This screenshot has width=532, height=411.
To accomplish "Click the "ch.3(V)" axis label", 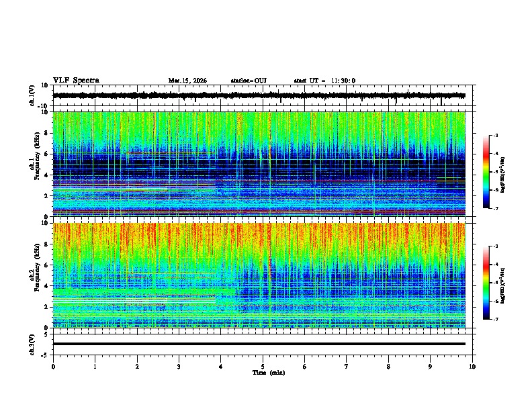I will pos(32,345).
